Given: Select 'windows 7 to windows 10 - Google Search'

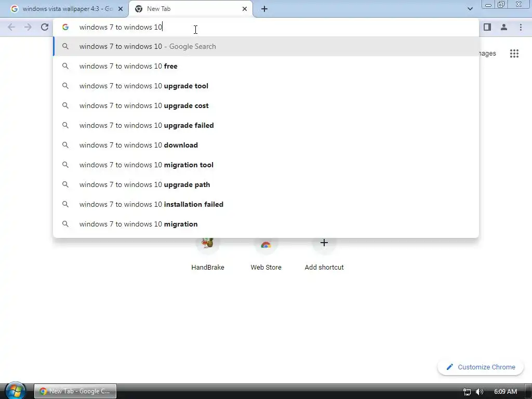Looking at the screenshot, I should (x=266, y=46).
